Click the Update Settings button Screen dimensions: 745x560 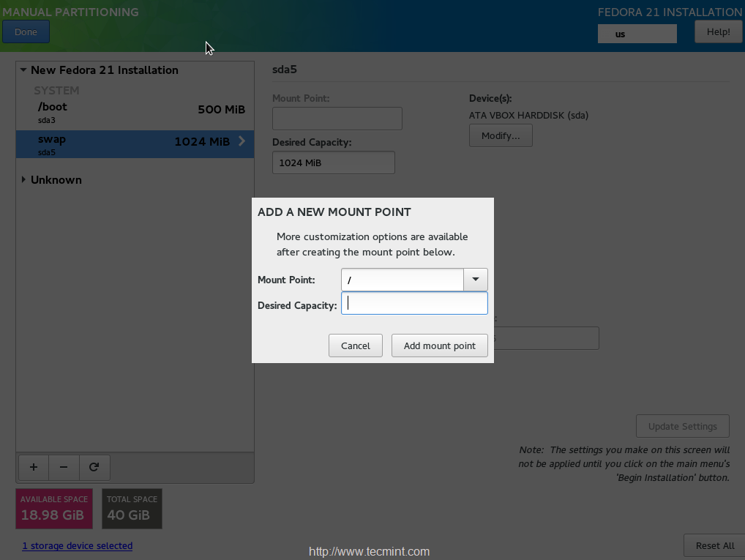point(682,427)
